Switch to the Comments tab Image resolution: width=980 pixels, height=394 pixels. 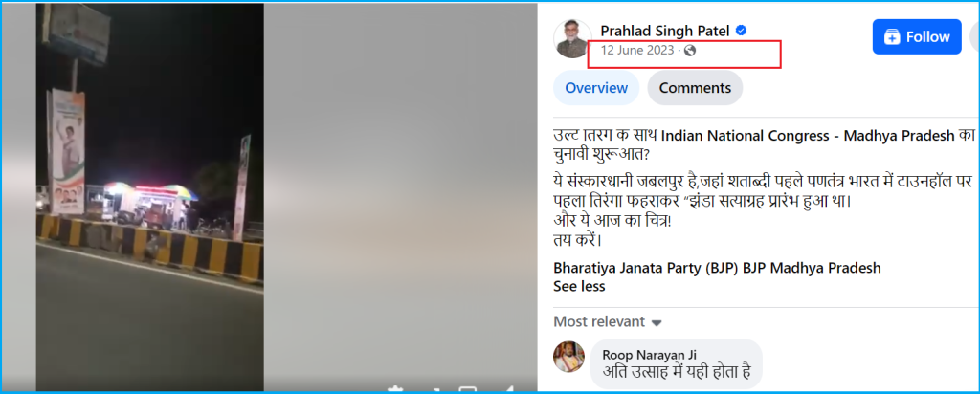point(695,88)
